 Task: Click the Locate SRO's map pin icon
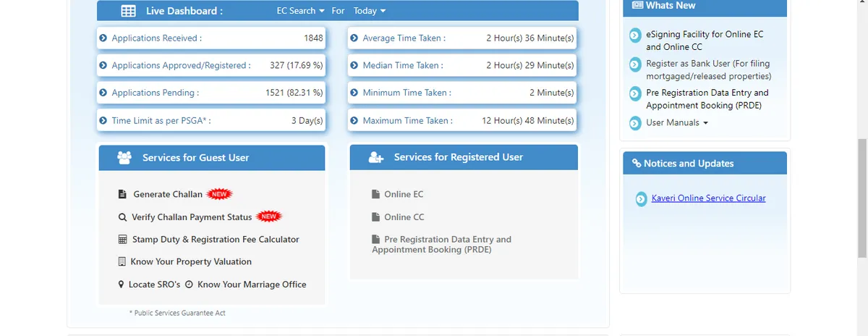click(122, 285)
